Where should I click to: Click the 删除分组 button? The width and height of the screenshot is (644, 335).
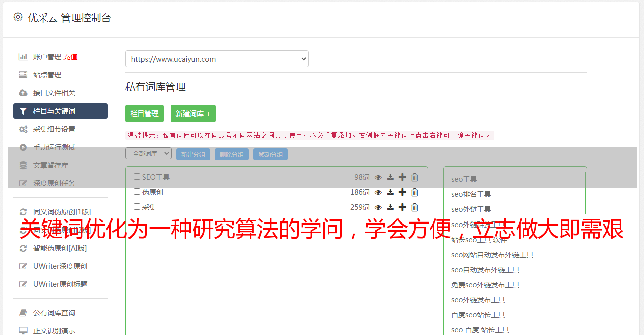(x=232, y=154)
